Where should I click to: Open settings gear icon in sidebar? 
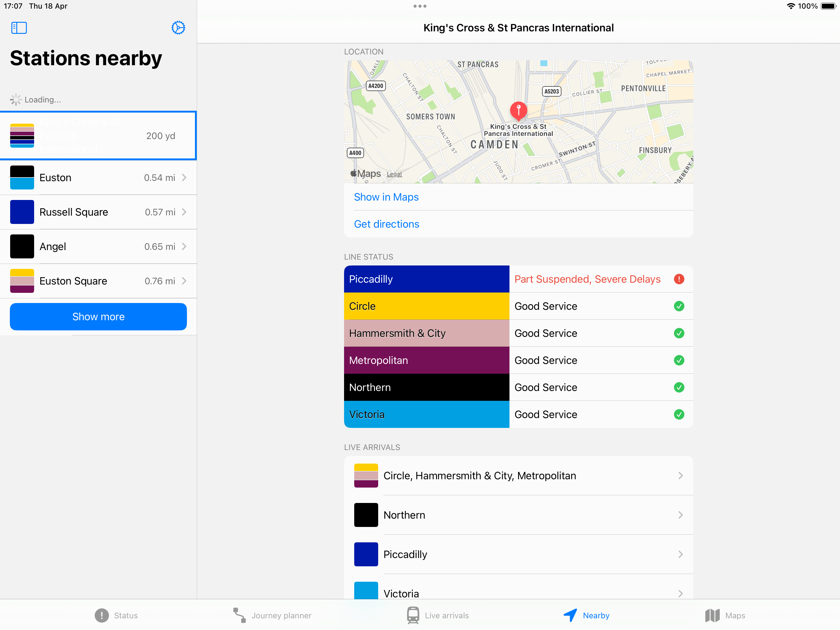click(x=178, y=28)
